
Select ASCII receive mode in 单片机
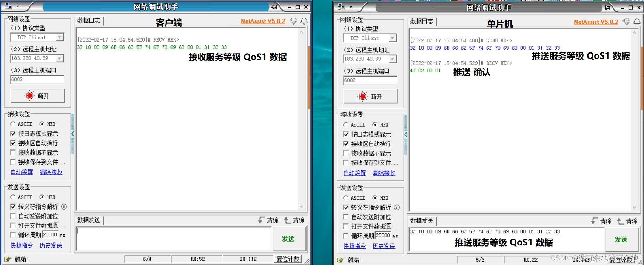point(346,125)
